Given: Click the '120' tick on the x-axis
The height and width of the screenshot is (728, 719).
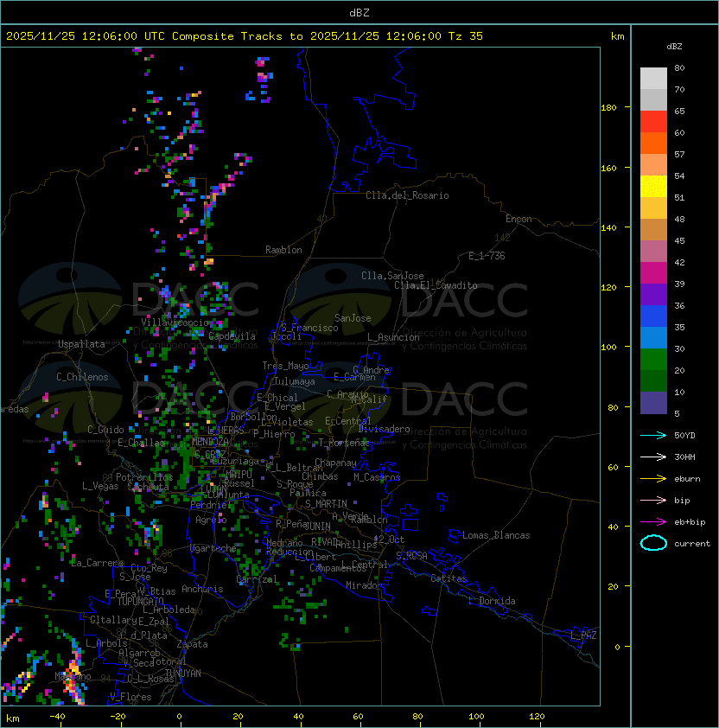Looking at the screenshot, I should pos(537,717).
